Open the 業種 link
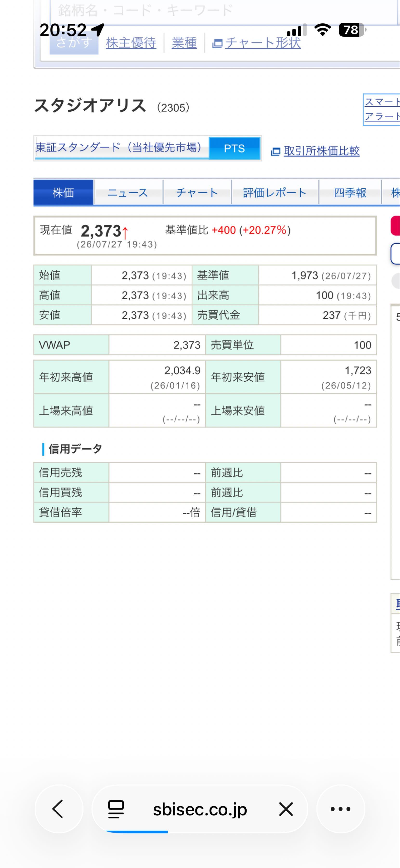400x868 pixels. point(184,43)
